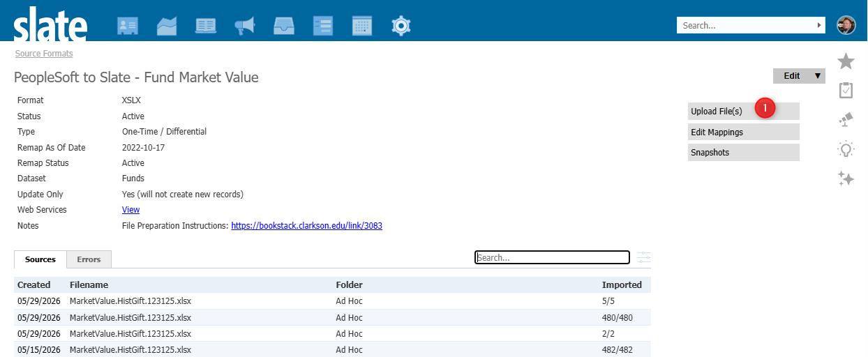Sort by the Created column header
Image resolution: width=868 pixels, height=357 pixels.
pos(34,284)
